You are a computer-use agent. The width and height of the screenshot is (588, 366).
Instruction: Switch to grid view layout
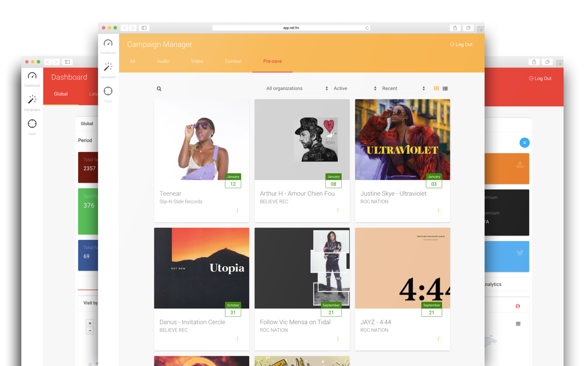click(x=436, y=89)
